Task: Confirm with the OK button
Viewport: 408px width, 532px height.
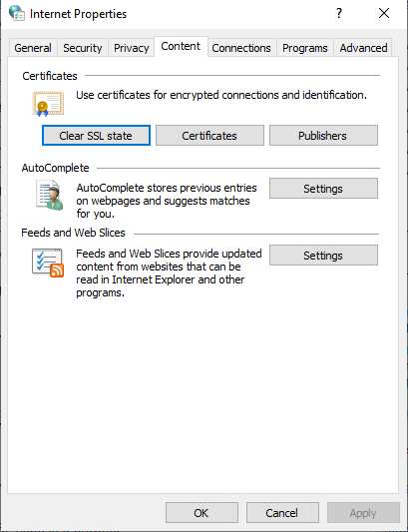Action: click(202, 513)
